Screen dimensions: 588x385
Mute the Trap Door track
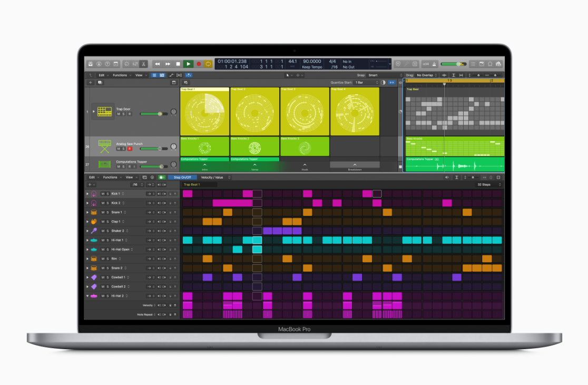pos(119,114)
